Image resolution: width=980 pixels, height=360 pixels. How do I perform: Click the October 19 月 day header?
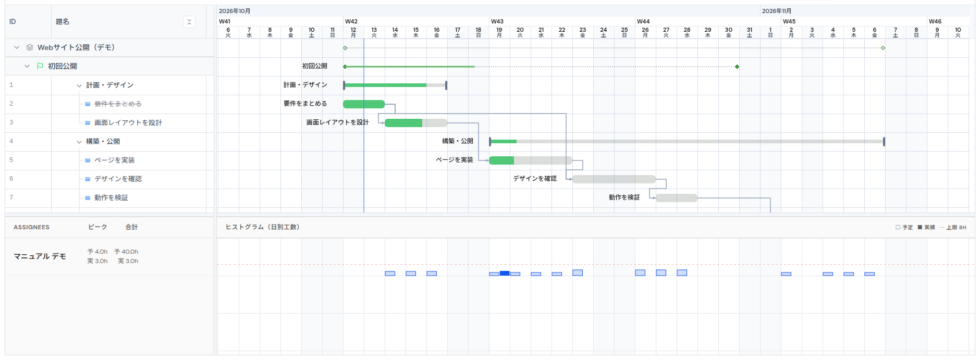tap(499, 32)
